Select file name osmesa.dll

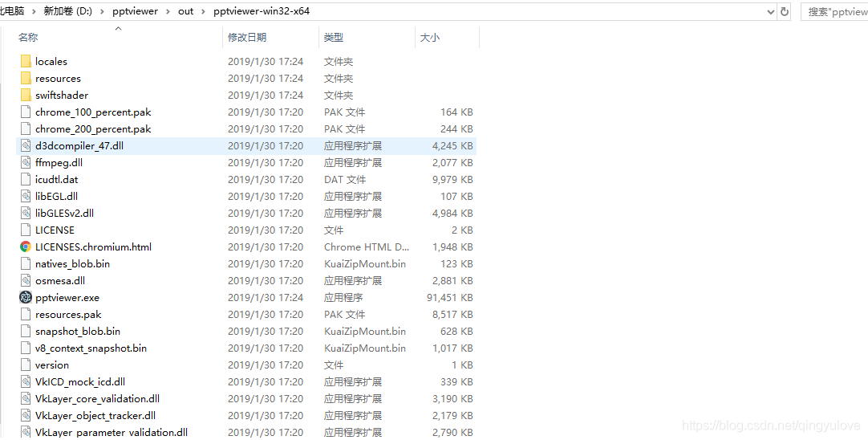click(60, 281)
